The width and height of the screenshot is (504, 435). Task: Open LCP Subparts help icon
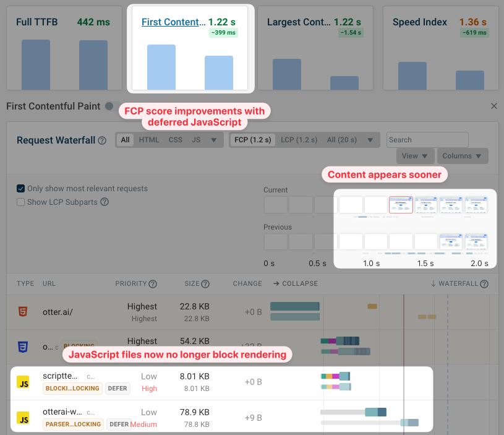pyautogui.click(x=105, y=202)
